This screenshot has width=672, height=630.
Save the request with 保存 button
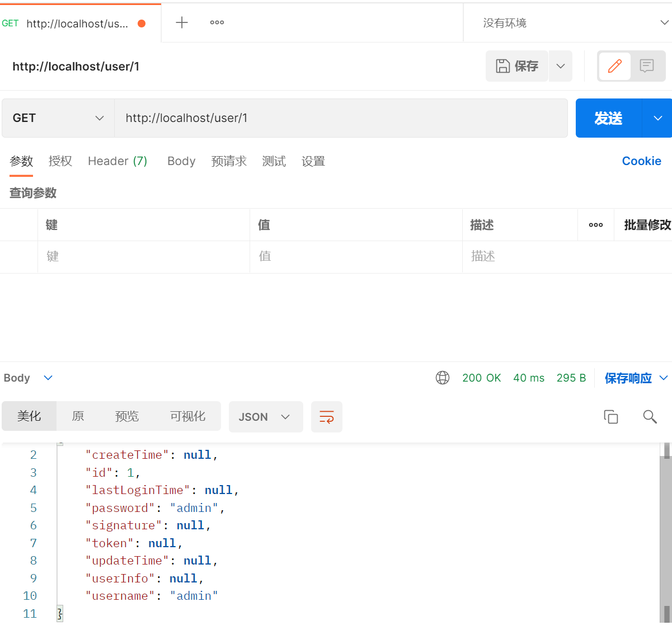(516, 65)
